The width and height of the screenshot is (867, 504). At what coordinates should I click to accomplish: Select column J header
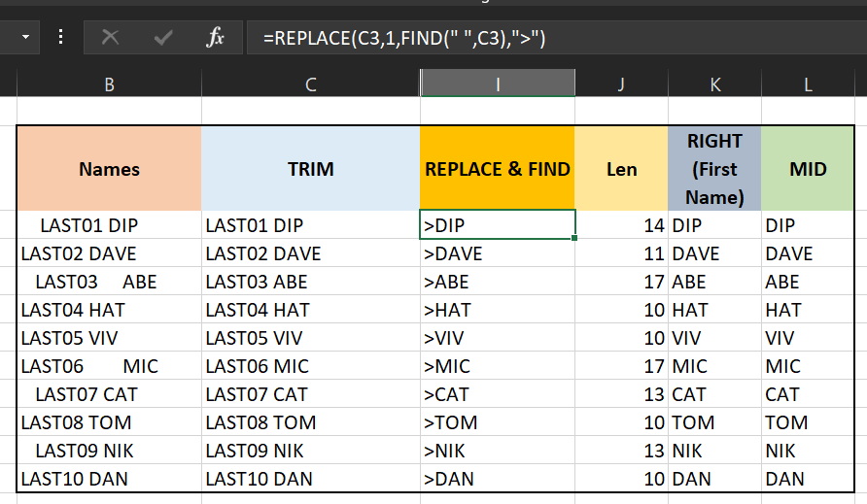[x=621, y=84]
